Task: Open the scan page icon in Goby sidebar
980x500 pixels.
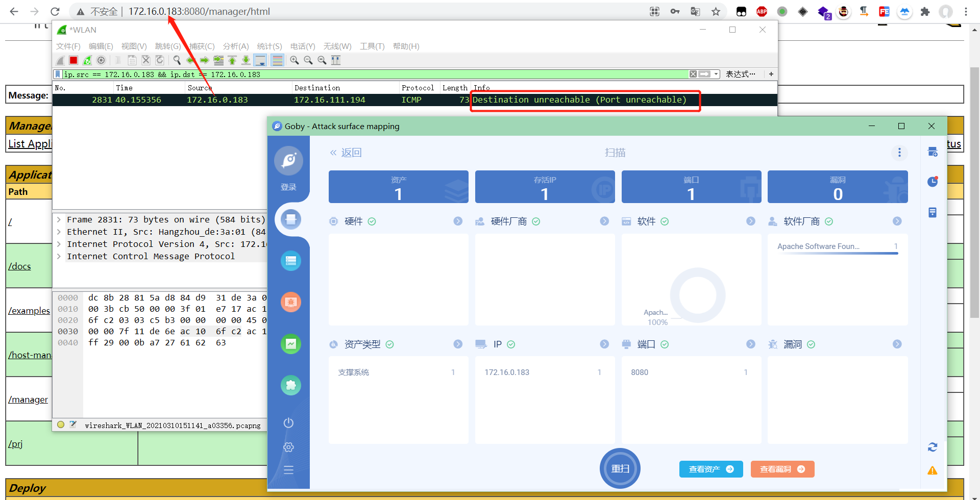Action: pos(291,219)
